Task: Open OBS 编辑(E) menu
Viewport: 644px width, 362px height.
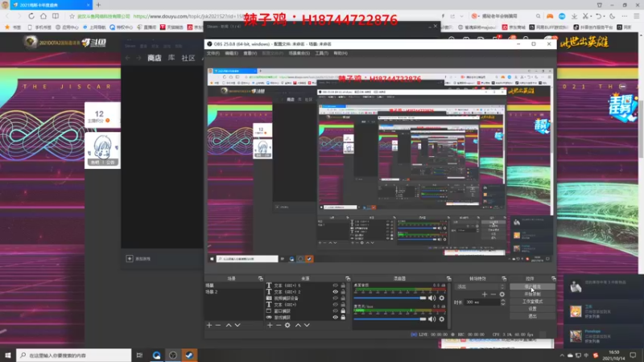Action: coord(231,53)
